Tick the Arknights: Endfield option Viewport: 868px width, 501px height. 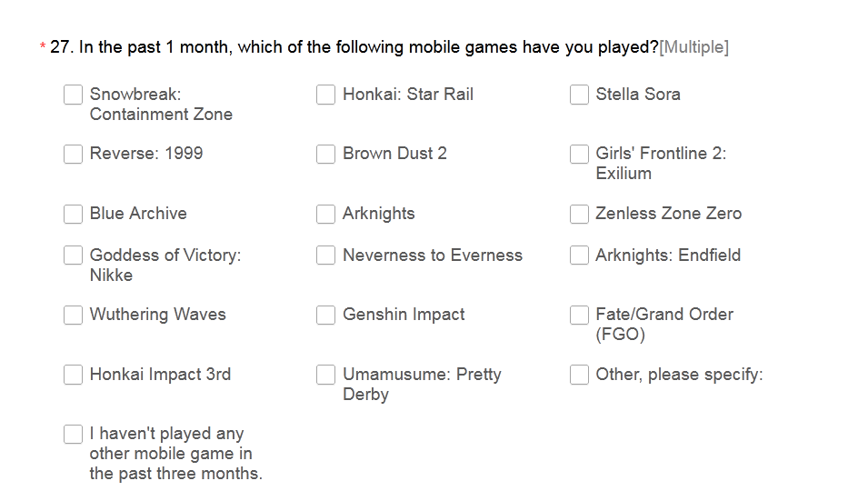click(579, 256)
